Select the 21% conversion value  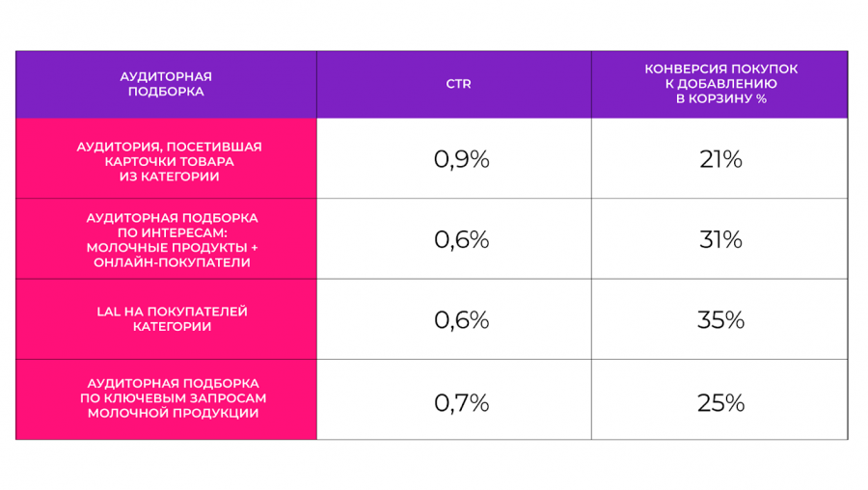pyautogui.click(x=720, y=160)
